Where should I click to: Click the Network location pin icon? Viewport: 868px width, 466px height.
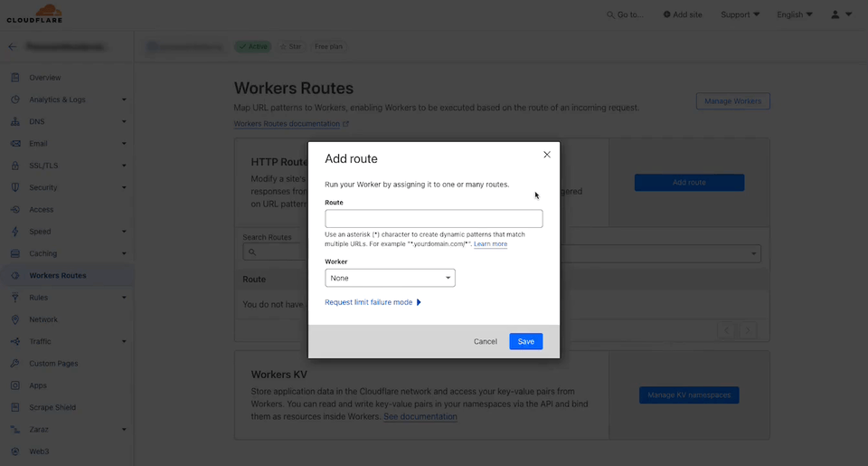click(15, 319)
